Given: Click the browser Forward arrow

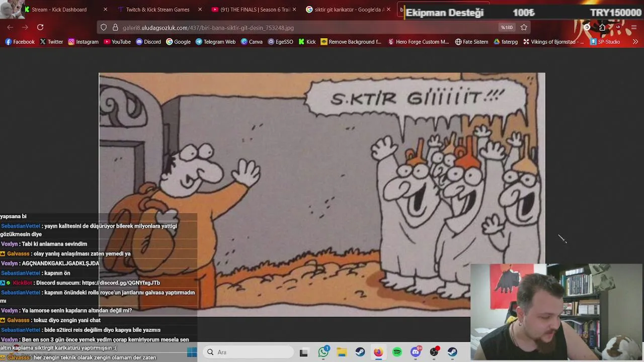Looking at the screenshot, I should pyautogui.click(x=24, y=27).
